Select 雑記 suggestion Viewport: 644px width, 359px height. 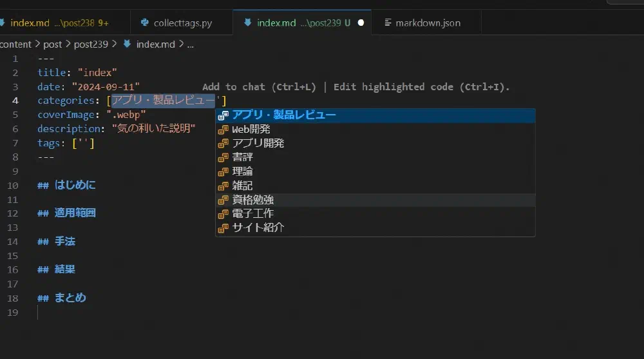pyautogui.click(x=375, y=186)
